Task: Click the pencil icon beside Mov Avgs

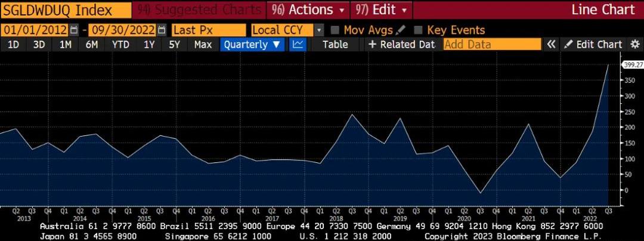Action: pyautogui.click(x=401, y=30)
